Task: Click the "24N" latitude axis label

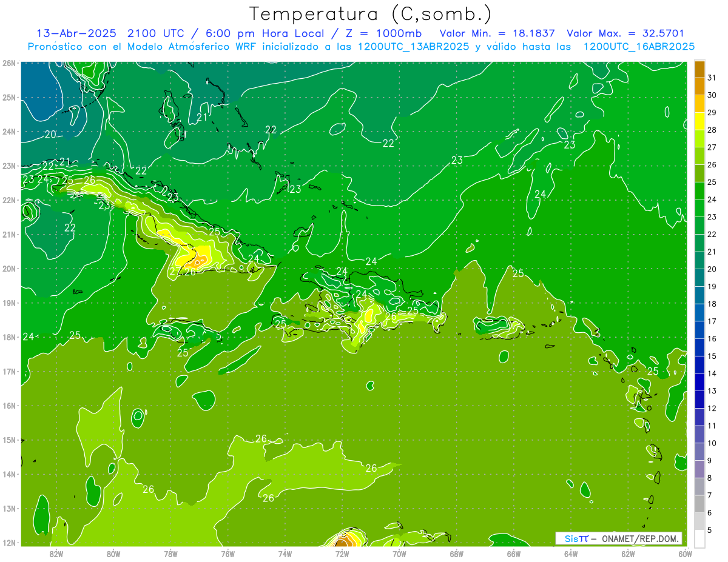Action: pyautogui.click(x=8, y=132)
